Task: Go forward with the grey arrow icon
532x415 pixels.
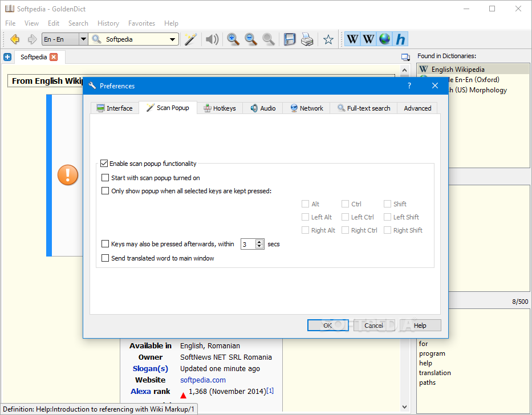Action: 32,39
